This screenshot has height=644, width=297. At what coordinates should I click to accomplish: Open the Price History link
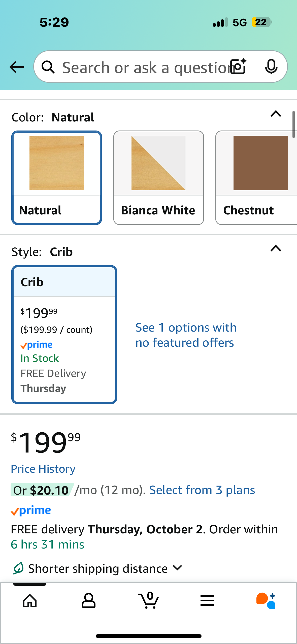pyautogui.click(x=43, y=469)
